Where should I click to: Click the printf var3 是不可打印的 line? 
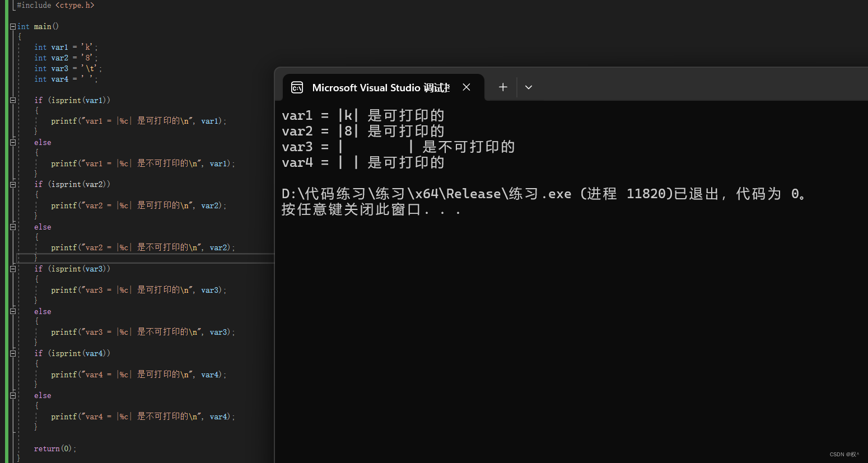click(143, 332)
